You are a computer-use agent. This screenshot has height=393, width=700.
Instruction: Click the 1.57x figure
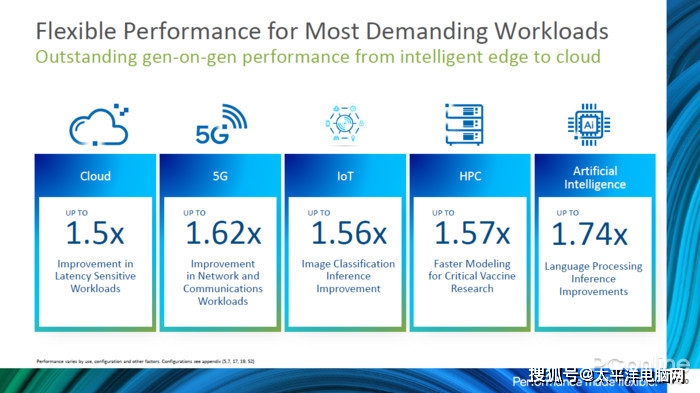tap(472, 233)
